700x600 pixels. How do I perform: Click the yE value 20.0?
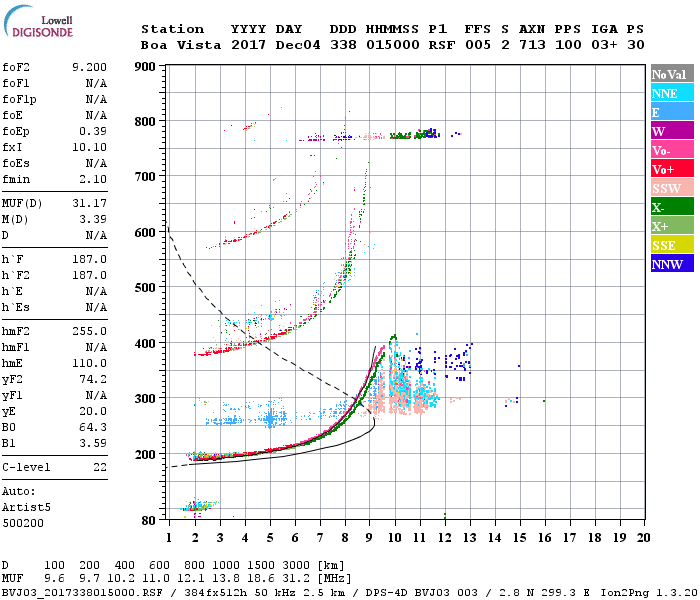[x=93, y=412]
